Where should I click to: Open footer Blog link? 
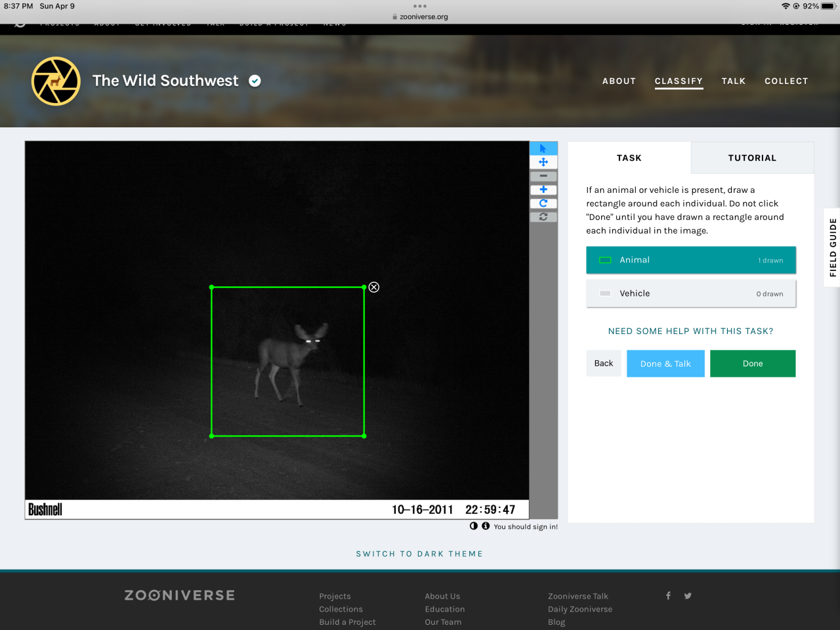(x=556, y=622)
